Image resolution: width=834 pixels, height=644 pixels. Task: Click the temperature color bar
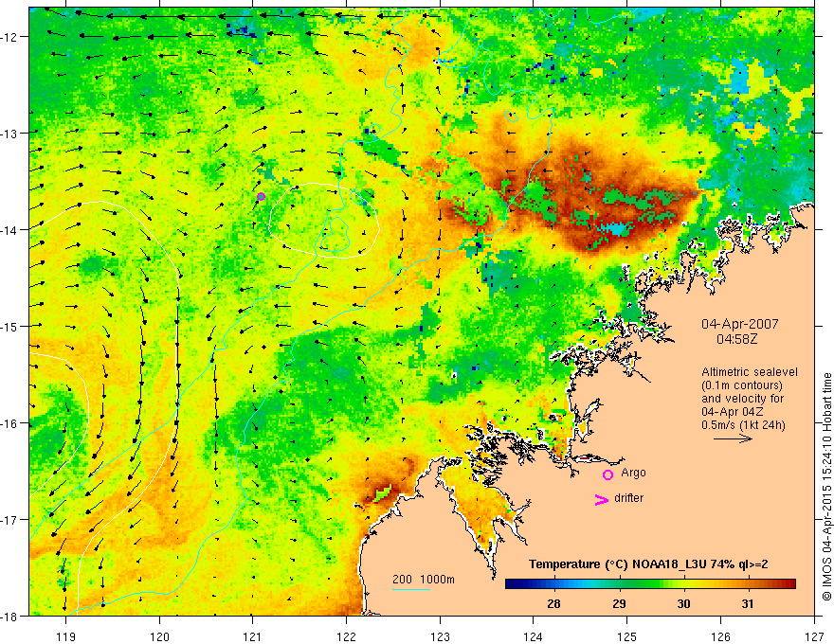pos(650,584)
